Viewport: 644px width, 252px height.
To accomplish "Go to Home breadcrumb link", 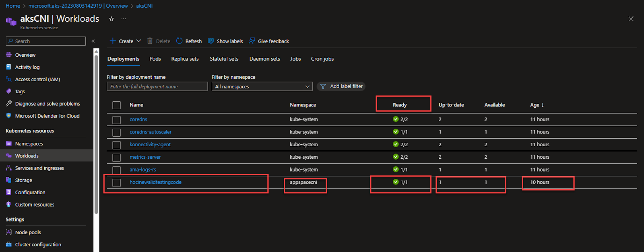I will coord(13,6).
